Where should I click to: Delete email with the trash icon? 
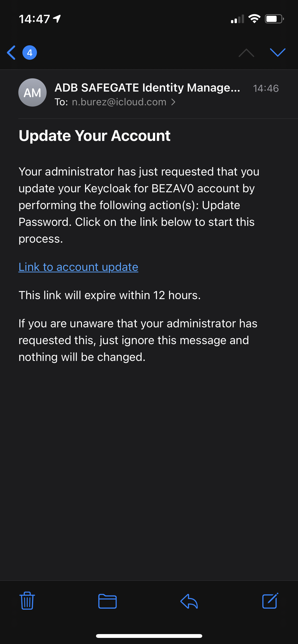click(x=27, y=601)
